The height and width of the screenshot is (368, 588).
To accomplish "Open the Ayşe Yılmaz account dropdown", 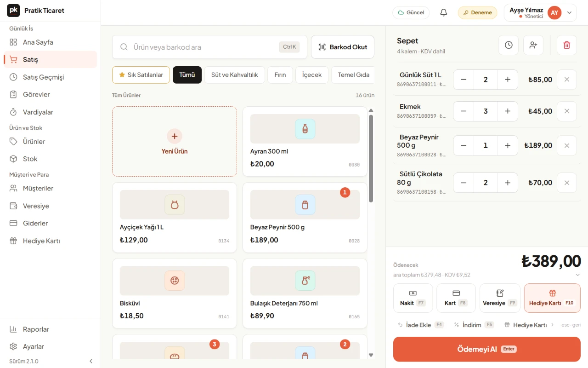I will pos(540,13).
